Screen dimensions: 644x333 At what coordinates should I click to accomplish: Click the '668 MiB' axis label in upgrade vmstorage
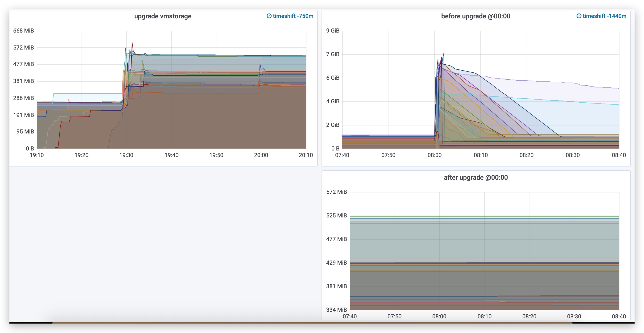[x=24, y=30]
